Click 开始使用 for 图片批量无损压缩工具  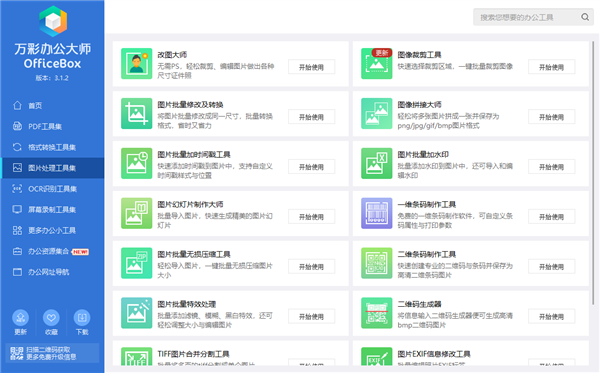311,267
